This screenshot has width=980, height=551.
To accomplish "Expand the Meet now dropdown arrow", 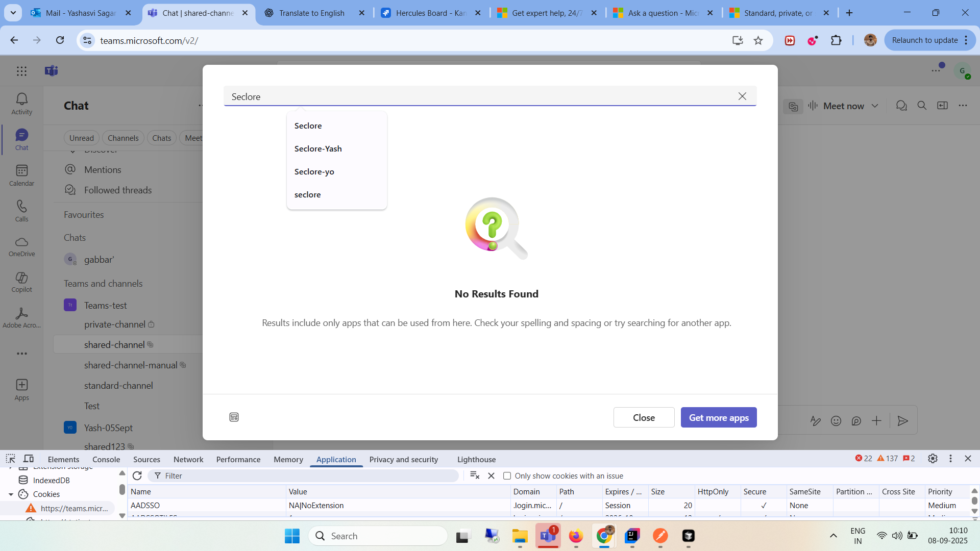I will 875,106.
